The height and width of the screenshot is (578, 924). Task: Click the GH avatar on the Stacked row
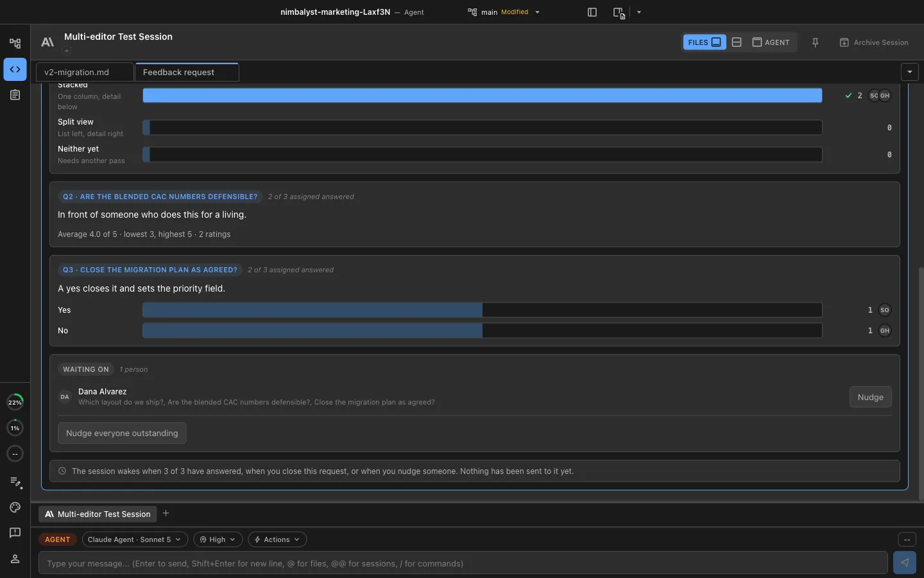pyautogui.click(x=886, y=96)
